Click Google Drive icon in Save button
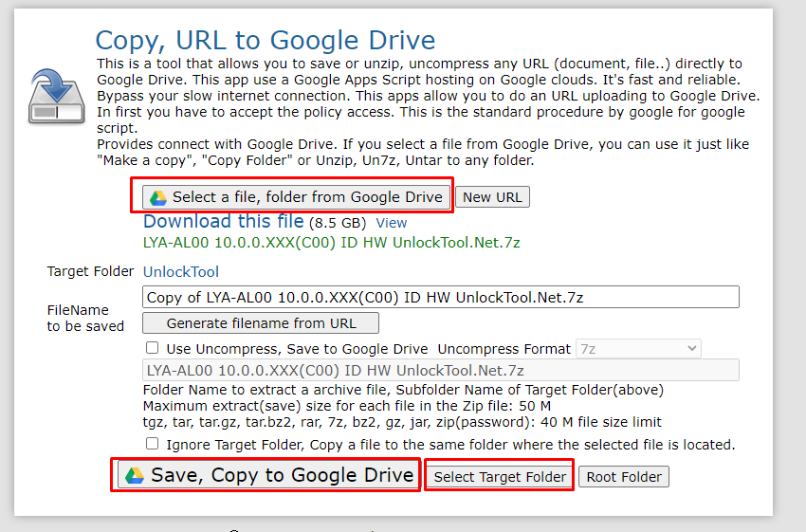This screenshot has height=532, width=806. (x=135, y=475)
